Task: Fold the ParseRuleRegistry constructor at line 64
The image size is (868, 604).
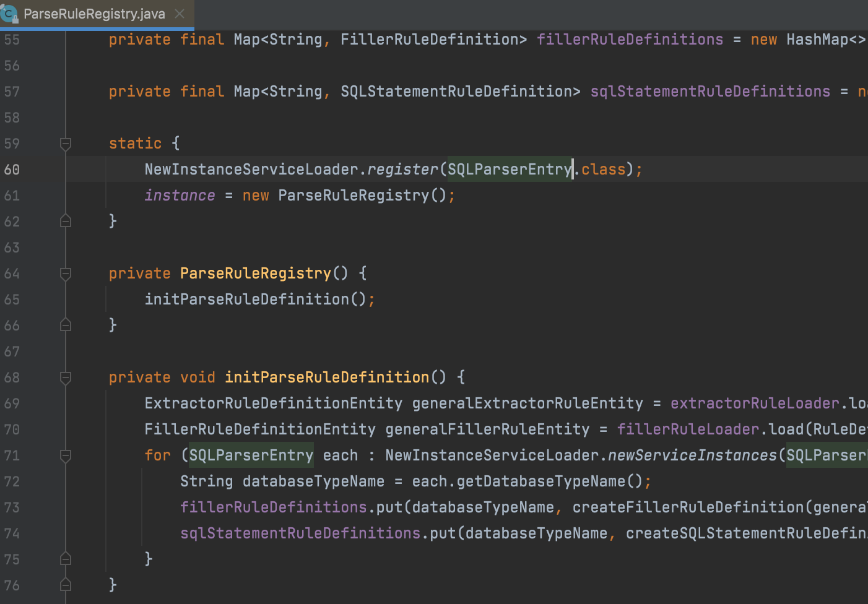Action: click(x=66, y=274)
